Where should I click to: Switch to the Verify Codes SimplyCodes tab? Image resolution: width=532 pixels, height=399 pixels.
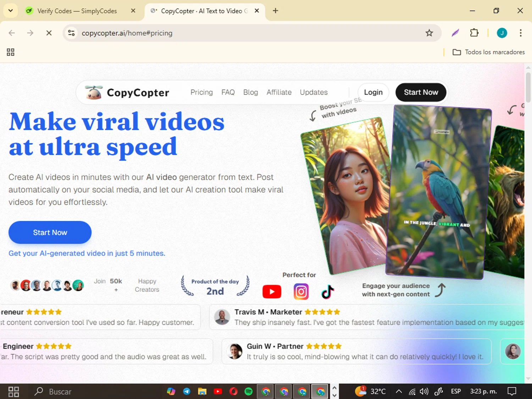point(77,11)
